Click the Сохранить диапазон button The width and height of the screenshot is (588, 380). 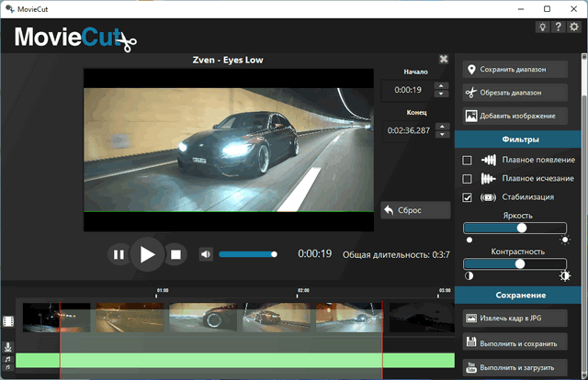[515, 70]
